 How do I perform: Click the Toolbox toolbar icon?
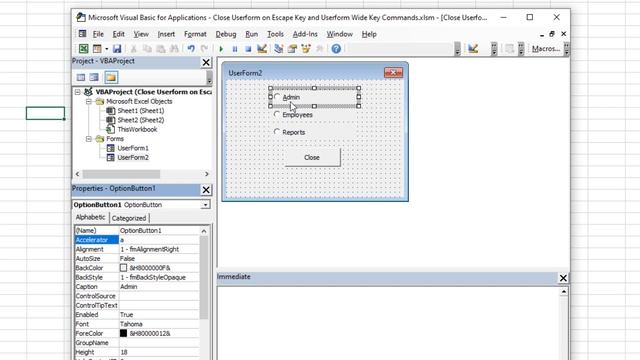[319, 49]
